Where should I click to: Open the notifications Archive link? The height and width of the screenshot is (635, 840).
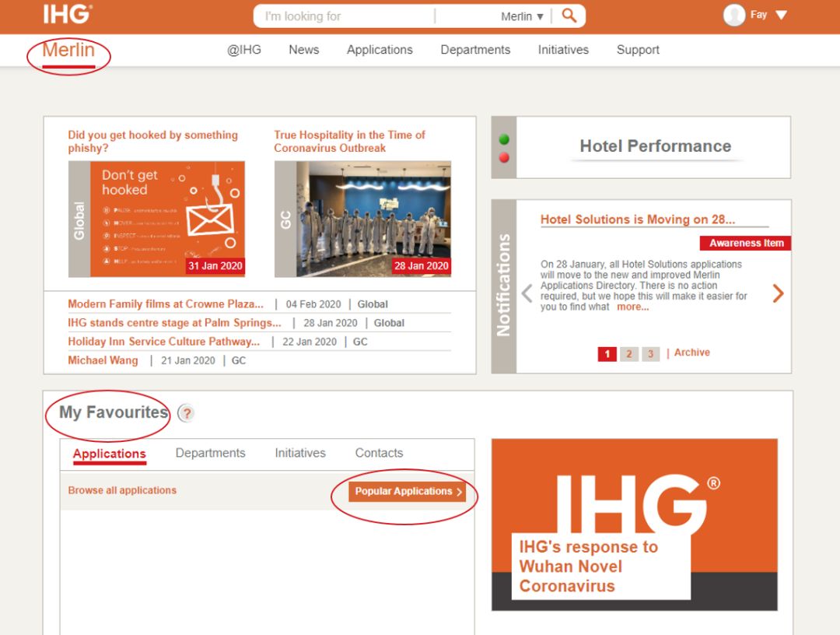(x=692, y=353)
